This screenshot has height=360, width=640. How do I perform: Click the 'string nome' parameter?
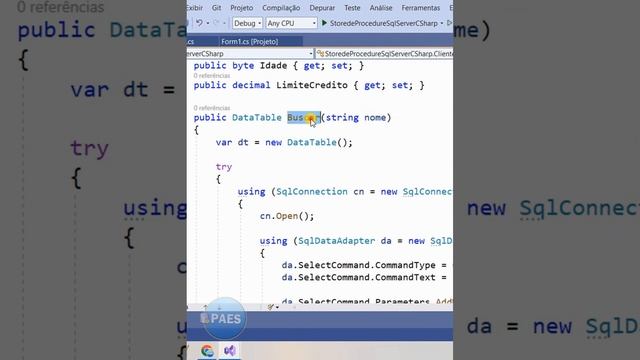click(356, 118)
